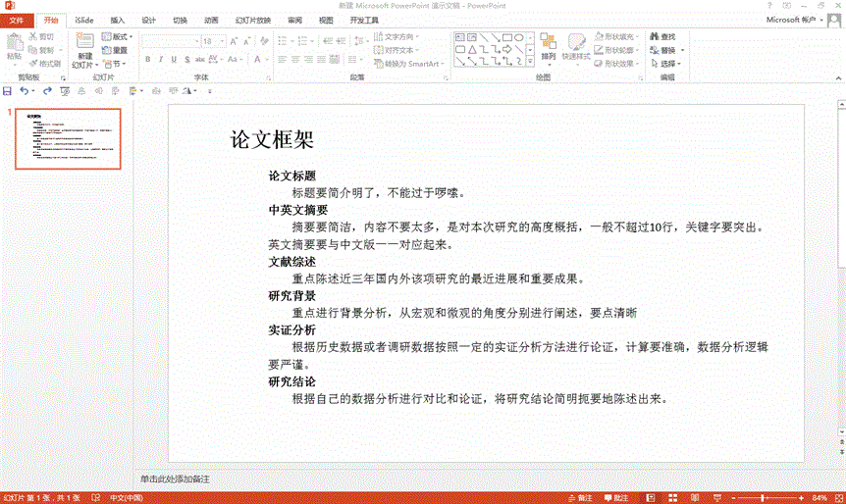Viewport: 846px width, 504px height.
Task: Switch to the Animations (动画) tab
Action: pos(212,20)
